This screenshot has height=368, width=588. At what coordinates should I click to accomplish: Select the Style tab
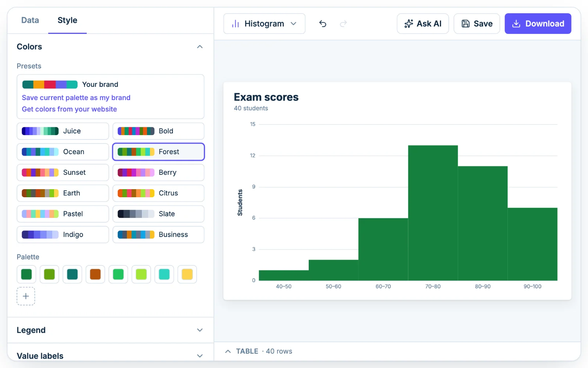(67, 20)
